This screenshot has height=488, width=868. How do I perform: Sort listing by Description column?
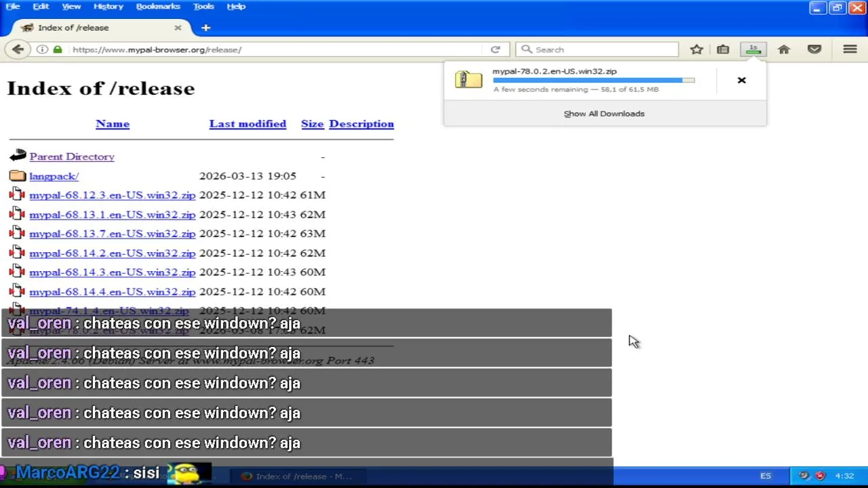click(x=361, y=123)
